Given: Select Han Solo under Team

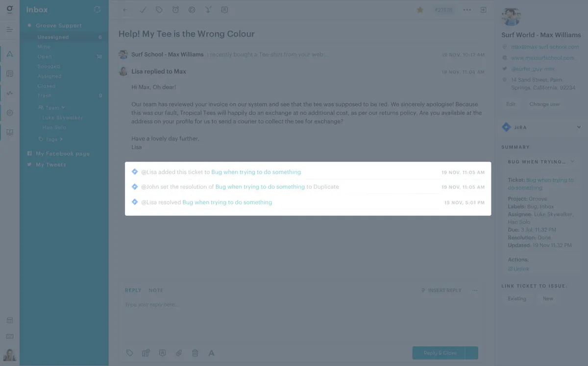Looking at the screenshot, I should (54, 127).
